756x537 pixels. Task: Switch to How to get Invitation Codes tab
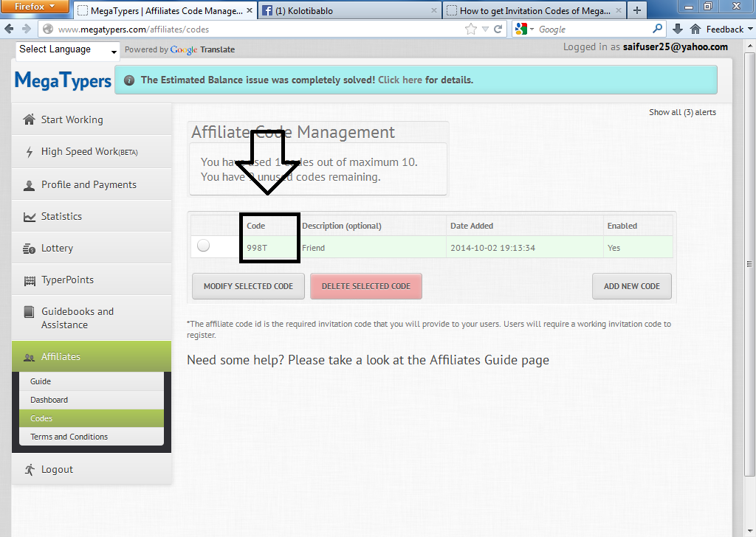(535, 10)
